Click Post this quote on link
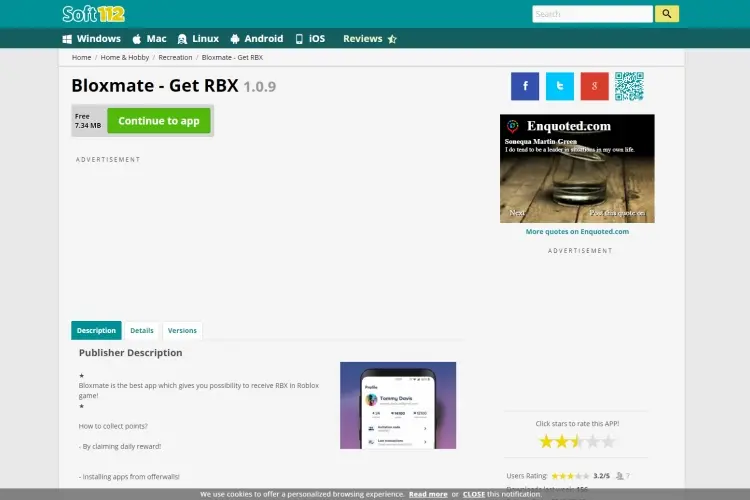750x500 pixels. [x=617, y=213]
